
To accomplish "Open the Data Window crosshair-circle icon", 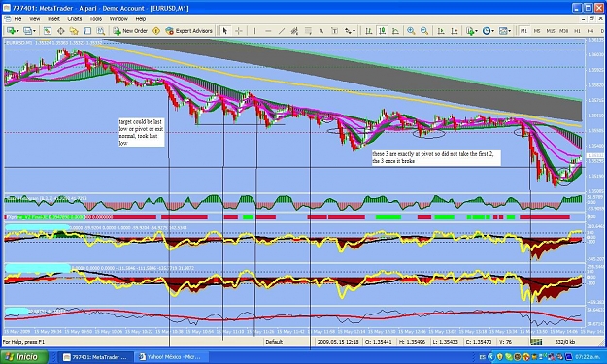I will point(61,31).
